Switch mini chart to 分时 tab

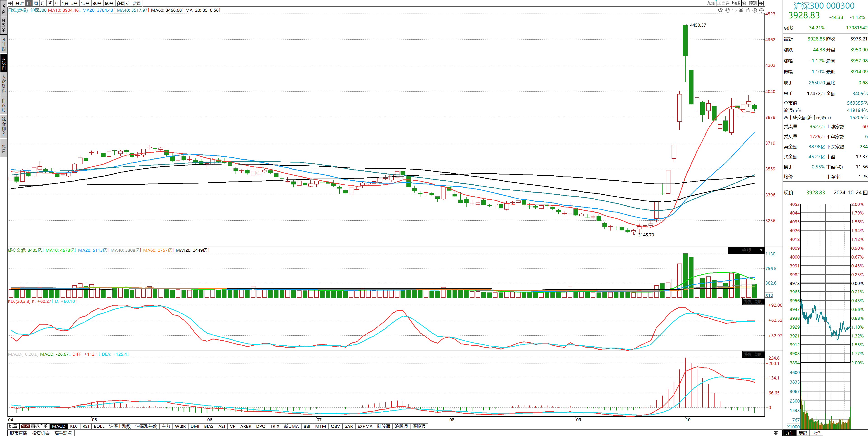790,433
